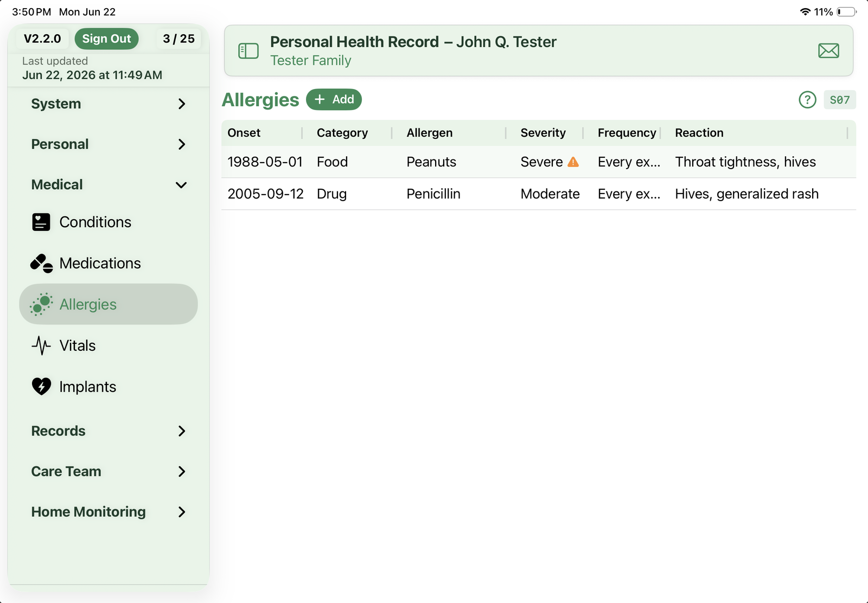The image size is (868, 603).
Task: Click the Severe warning triangle icon
Action: coord(573,162)
